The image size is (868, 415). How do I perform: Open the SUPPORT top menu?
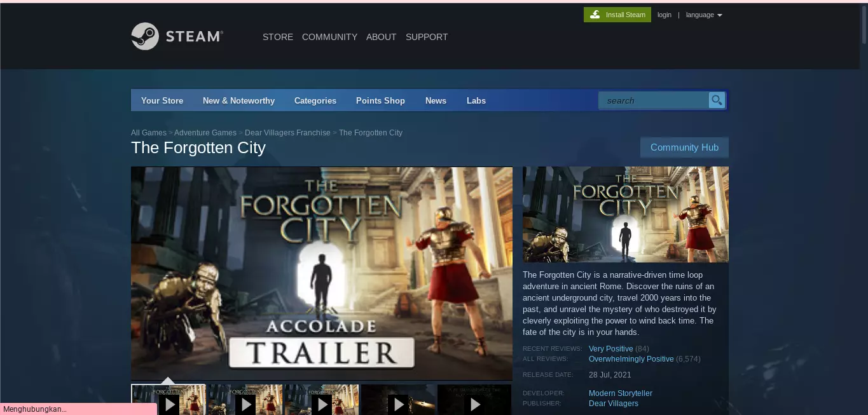pyautogui.click(x=427, y=37)
